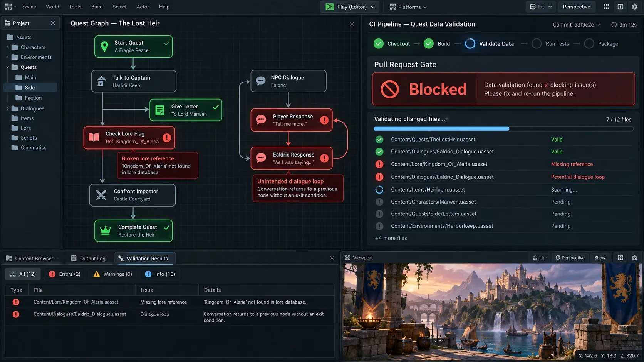
Task: Click the Viewport settings gear icon
Action: coord(634,258)
